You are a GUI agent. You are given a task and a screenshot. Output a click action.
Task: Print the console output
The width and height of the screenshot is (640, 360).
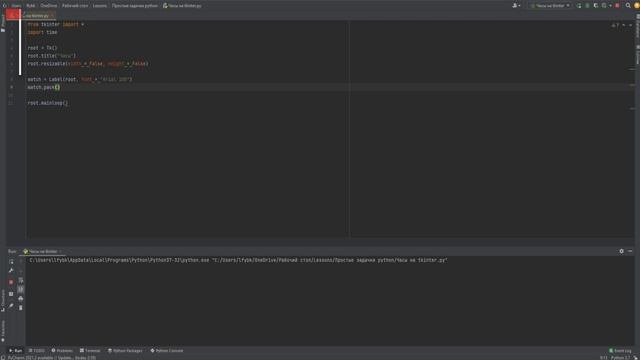[x=21, y=298]
